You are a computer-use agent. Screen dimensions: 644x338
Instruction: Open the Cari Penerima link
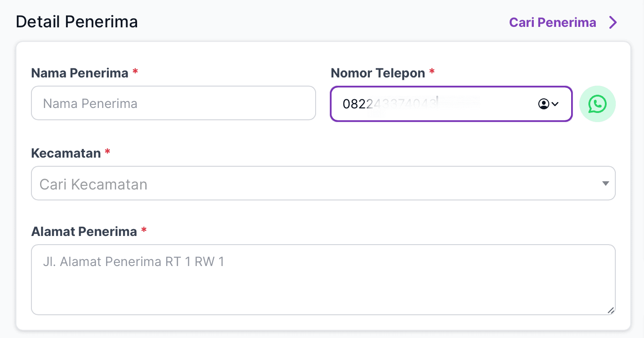552,22
